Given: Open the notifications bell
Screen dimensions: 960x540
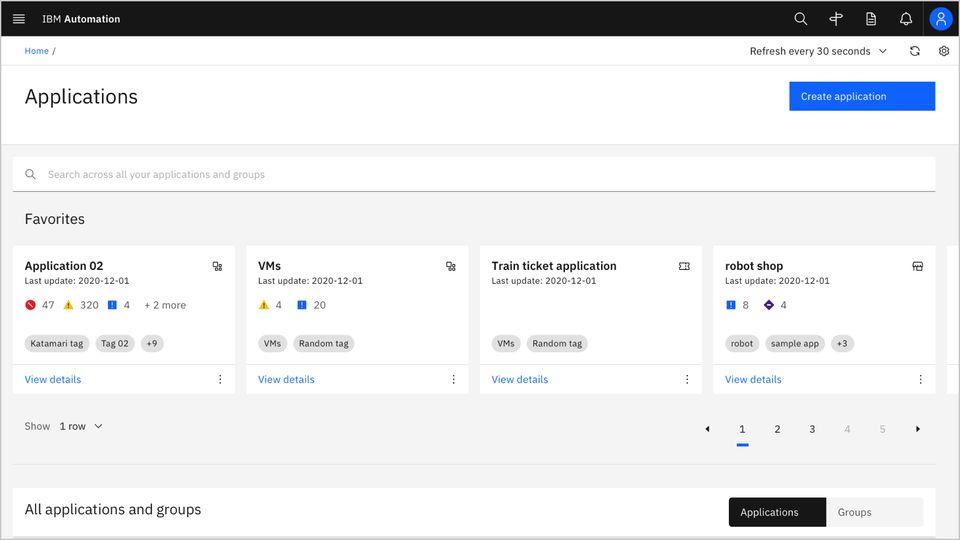Looking at the screenshot, I should point(906,19).
